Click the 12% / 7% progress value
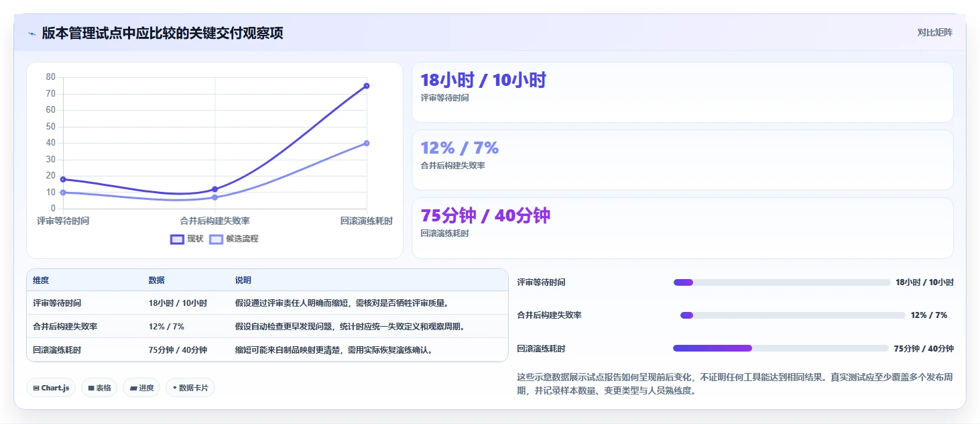 point(929,315)
